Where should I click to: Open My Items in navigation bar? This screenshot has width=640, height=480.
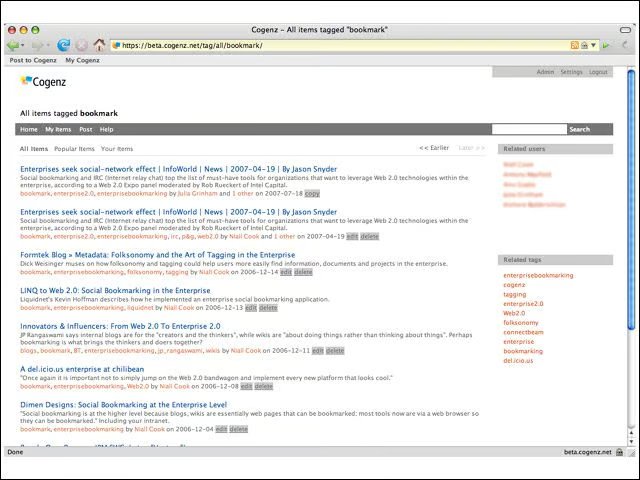coord(58,129)
